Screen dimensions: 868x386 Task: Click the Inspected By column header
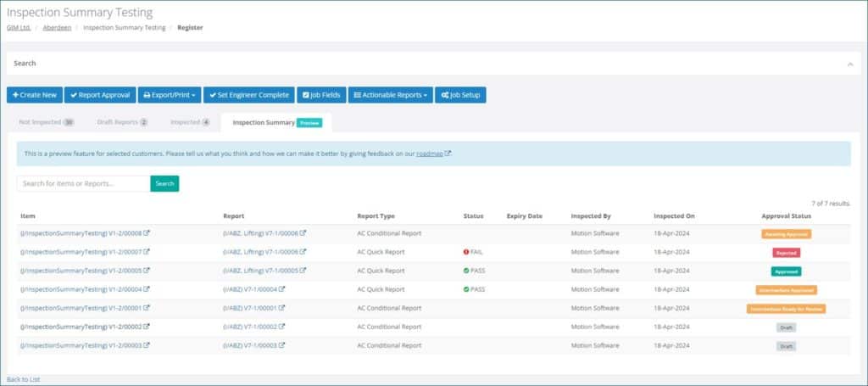[x=591, y=216]
